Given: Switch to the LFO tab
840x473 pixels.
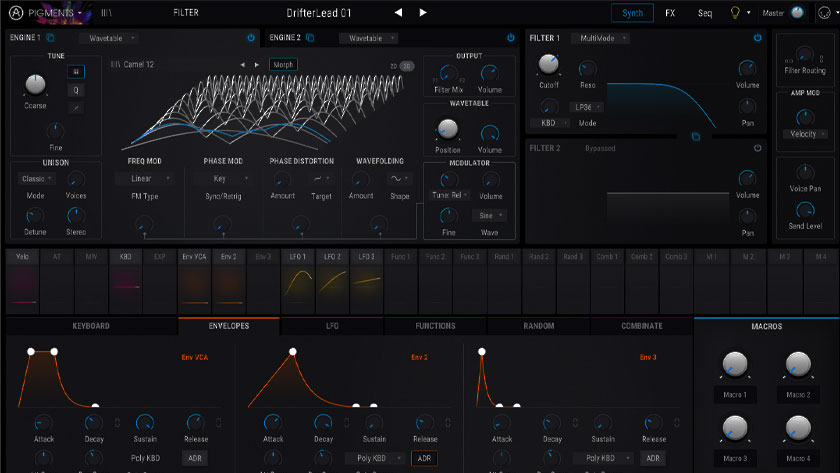Looking at the screenshot, I should (x=332, y=326).
